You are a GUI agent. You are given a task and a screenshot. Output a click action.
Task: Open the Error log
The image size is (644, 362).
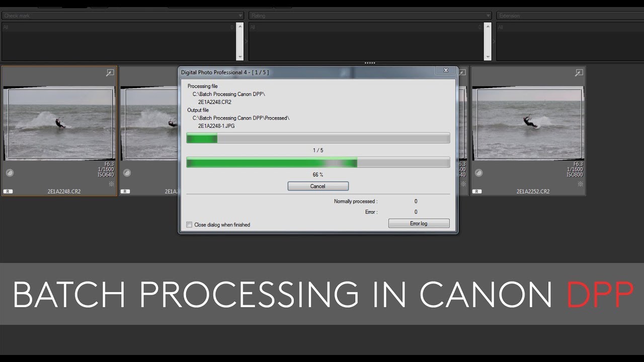tap(419, 223)
